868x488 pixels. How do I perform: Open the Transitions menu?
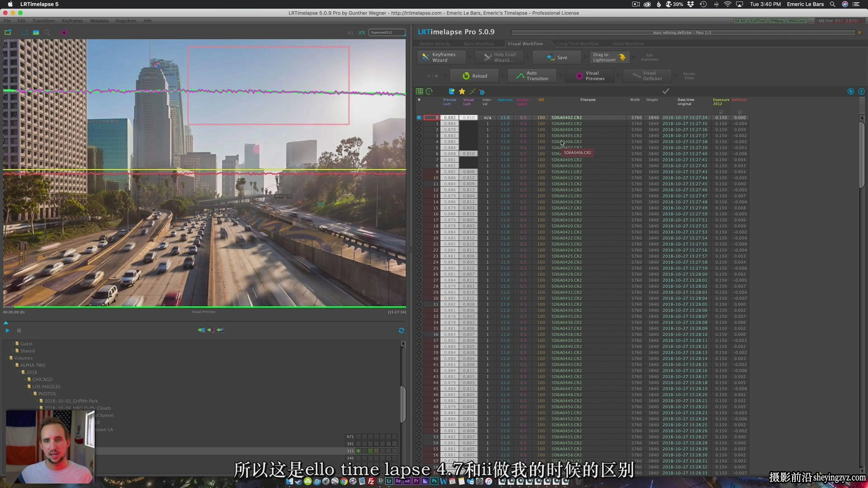[43, 21]
